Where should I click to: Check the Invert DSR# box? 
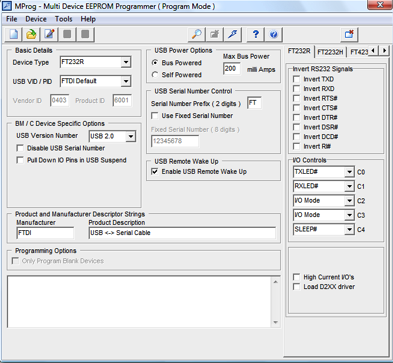coord(296,127)
